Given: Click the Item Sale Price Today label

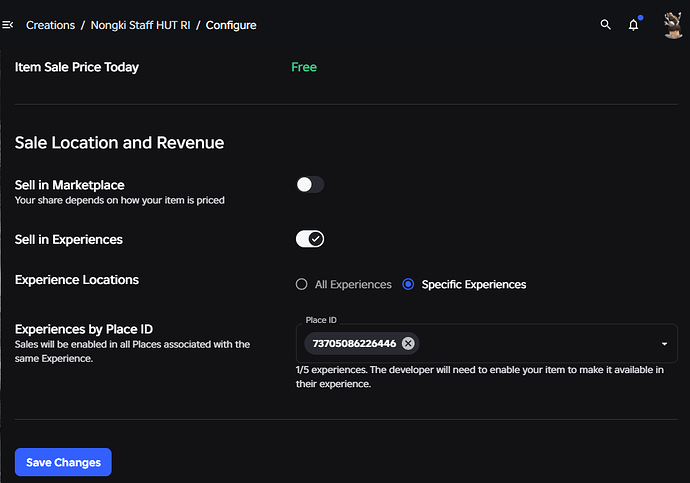Looking at the screenshot, I should [x=77, y=67].
